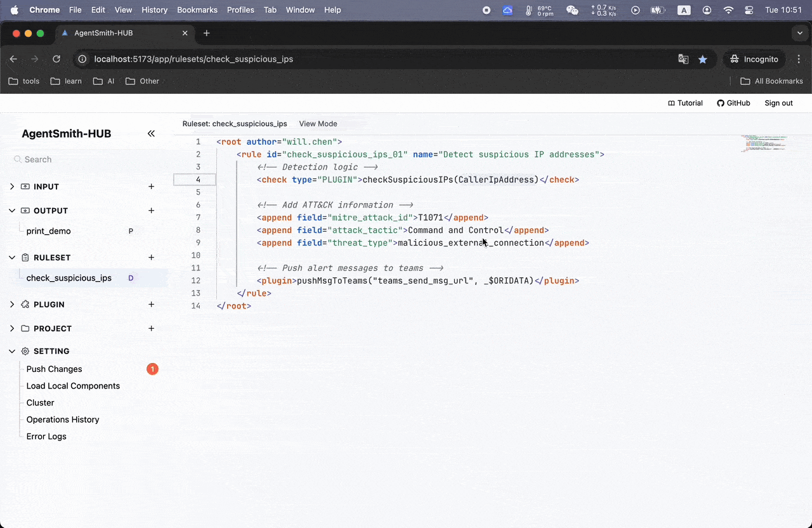Select print_demo output item
The image size is (812, 528).
[49, 231]
